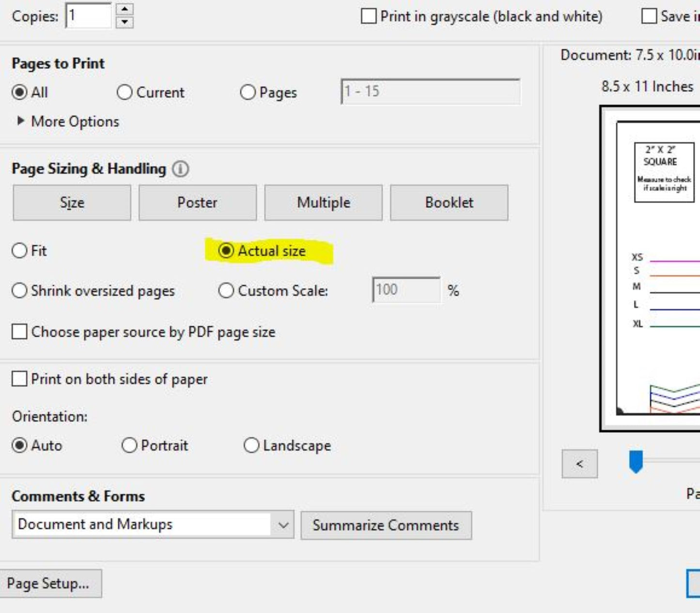Click previous page arrow button
Screen dimensions: 700x613
pyautogui.click(x=579, y=464)
